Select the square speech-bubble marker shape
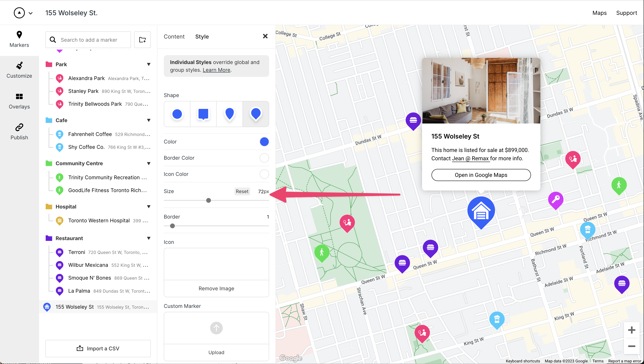The image size is (644, 364). coord(203,114)
